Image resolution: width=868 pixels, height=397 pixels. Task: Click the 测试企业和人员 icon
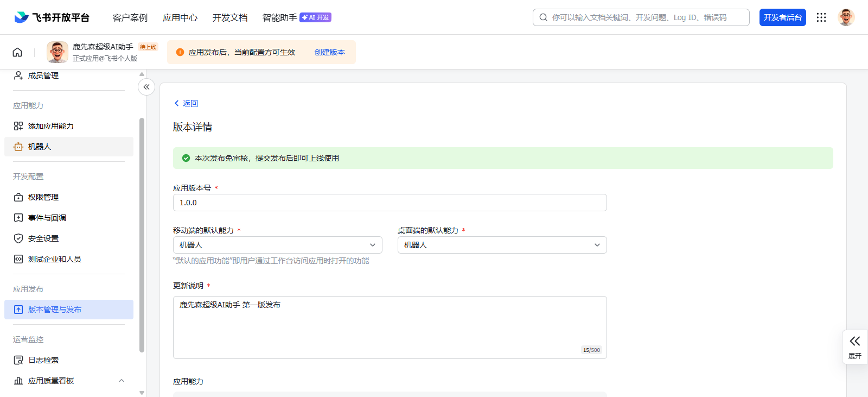(18, 259)
